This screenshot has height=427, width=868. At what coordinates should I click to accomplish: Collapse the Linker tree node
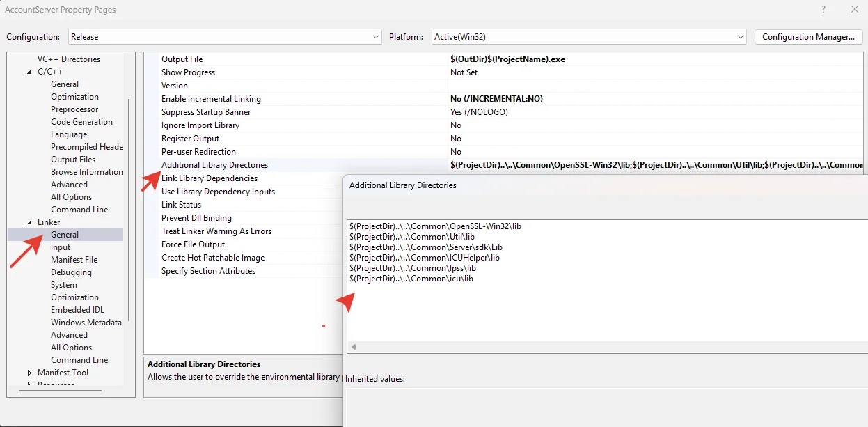click(29, 222)
